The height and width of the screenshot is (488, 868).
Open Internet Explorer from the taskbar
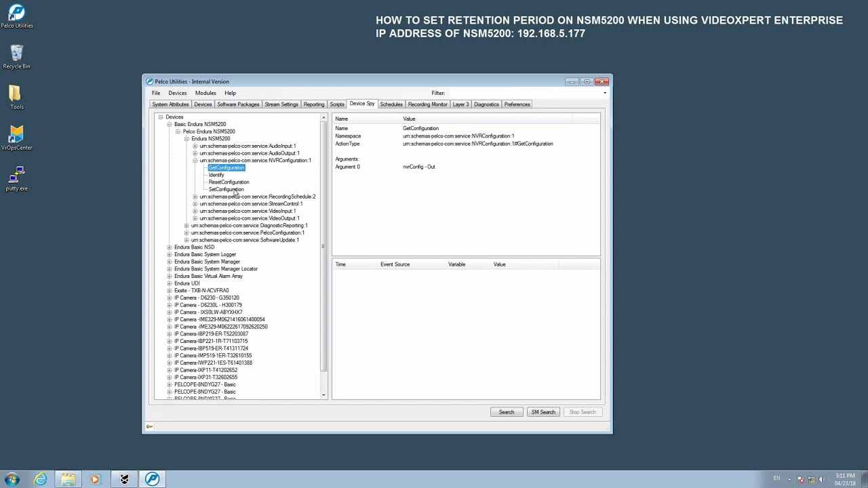point(41,479)
